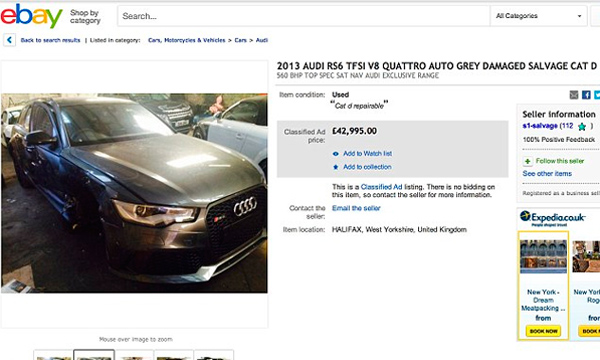Viewport: 600px width, 360px height.
Task: Go to the Audi breadcrumb category
Action: pos(262,40)
